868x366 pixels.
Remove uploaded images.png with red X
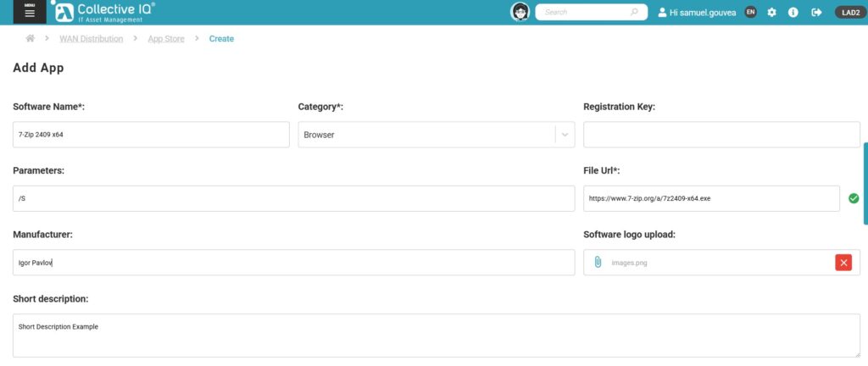click(x=843, y=263)
